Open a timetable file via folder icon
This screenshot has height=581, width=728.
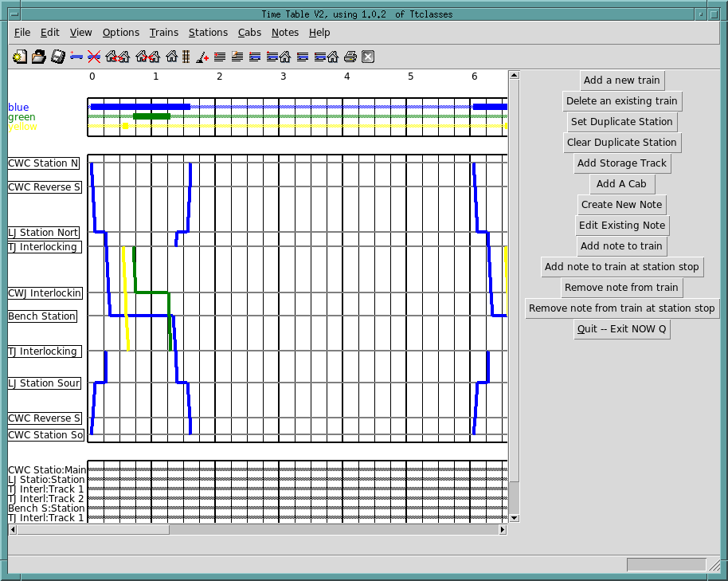pyautogui.click(x=38, y=57)
